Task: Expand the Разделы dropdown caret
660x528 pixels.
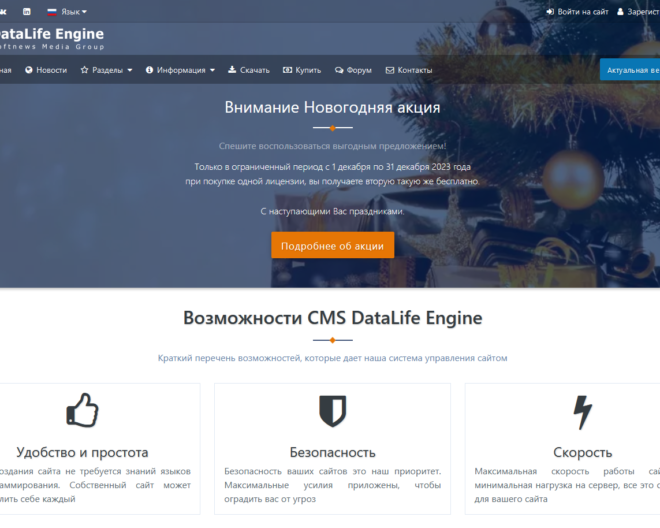Action: [x=130, y=70]
